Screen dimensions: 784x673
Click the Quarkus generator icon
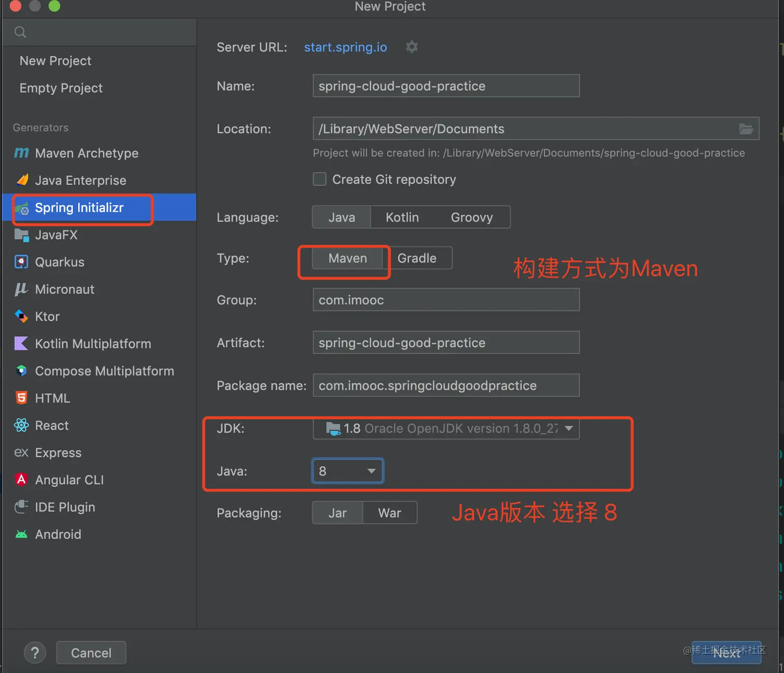click(21, 262)
